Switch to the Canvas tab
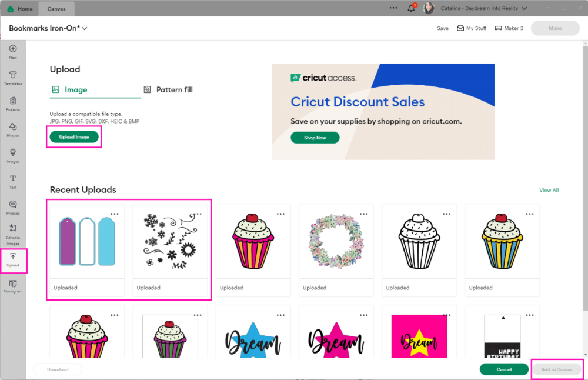This screenshot has width=588, height=380. point(56,9)
